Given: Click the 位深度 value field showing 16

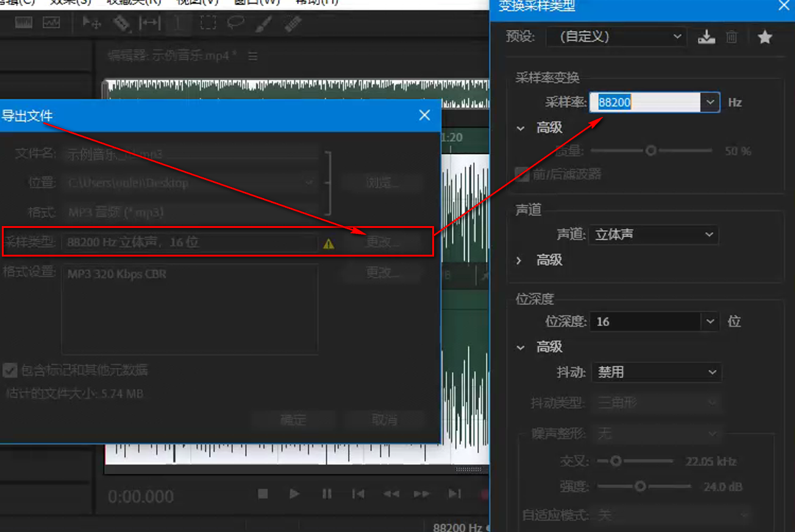Looking at the screenshot, I should (645, 321).
